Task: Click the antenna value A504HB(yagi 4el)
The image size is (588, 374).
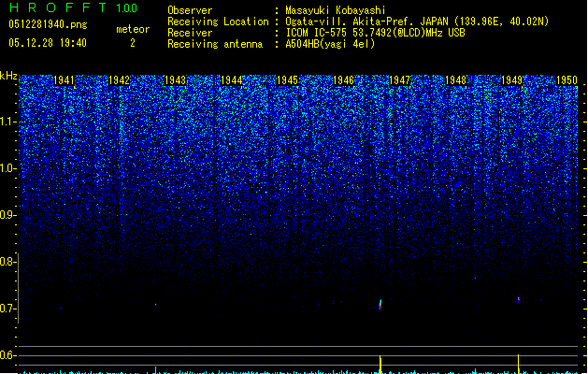Action: (330, 44)
